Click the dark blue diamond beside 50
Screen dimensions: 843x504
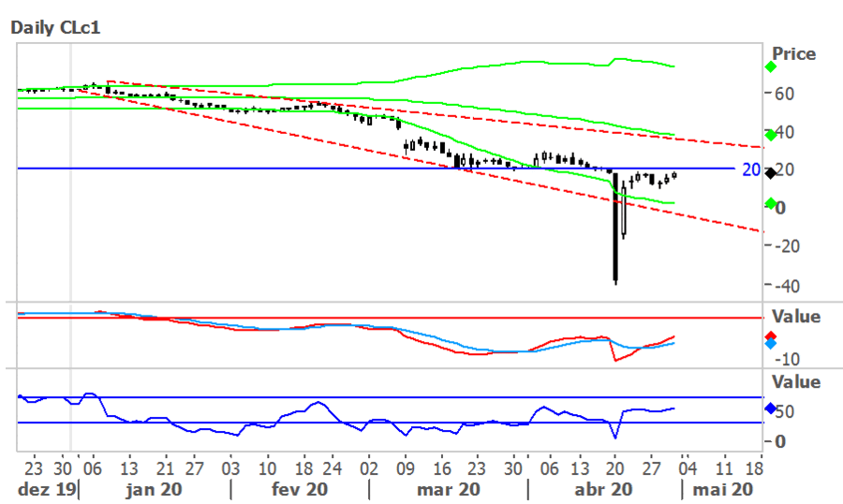(771, 408)
